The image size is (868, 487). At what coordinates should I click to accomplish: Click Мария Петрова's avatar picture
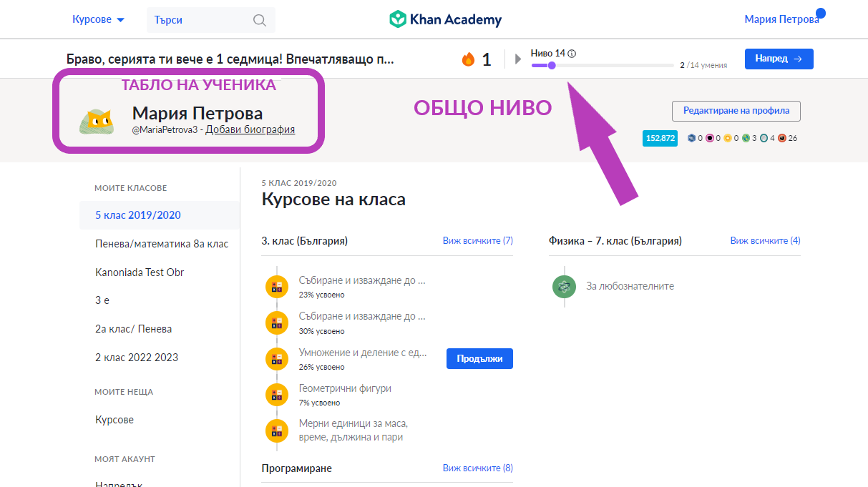tap(96, 122)
